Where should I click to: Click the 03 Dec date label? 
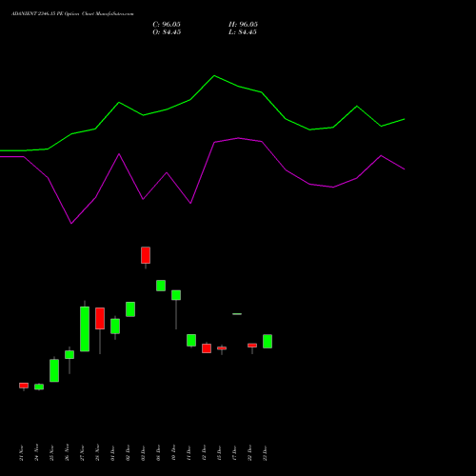[x=143, y=453]
